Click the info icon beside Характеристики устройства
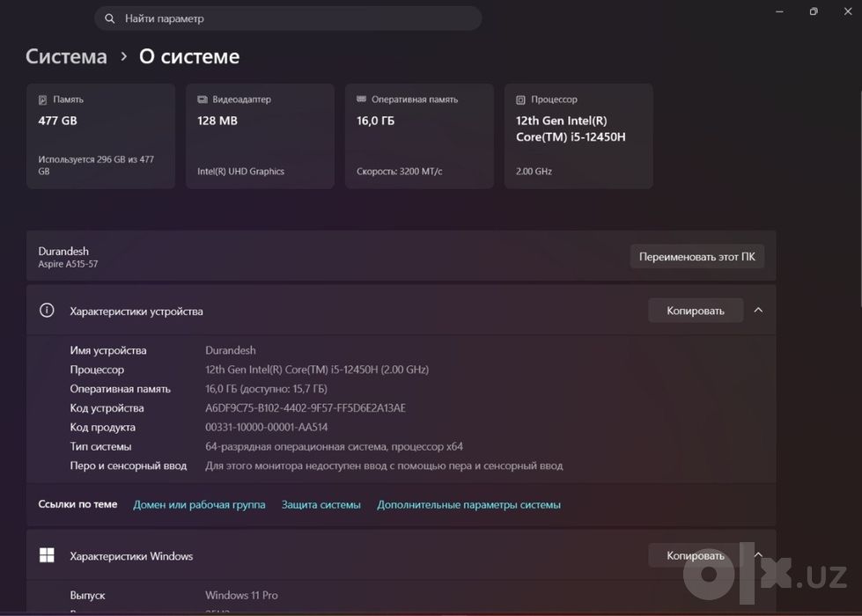 coord(47,311)
